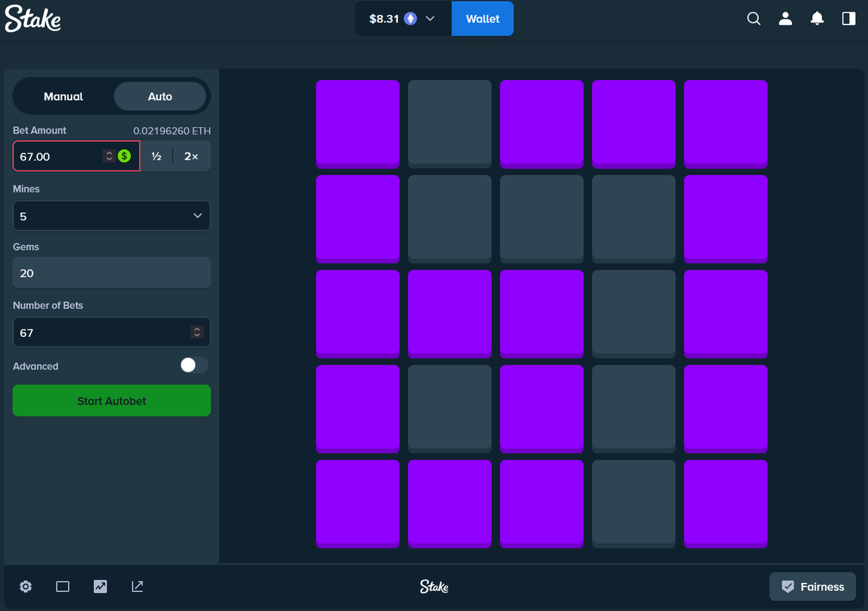Click the purple tile in the top-left grid corner
This screenshot has width=868, height=611.
click(357, 124)
